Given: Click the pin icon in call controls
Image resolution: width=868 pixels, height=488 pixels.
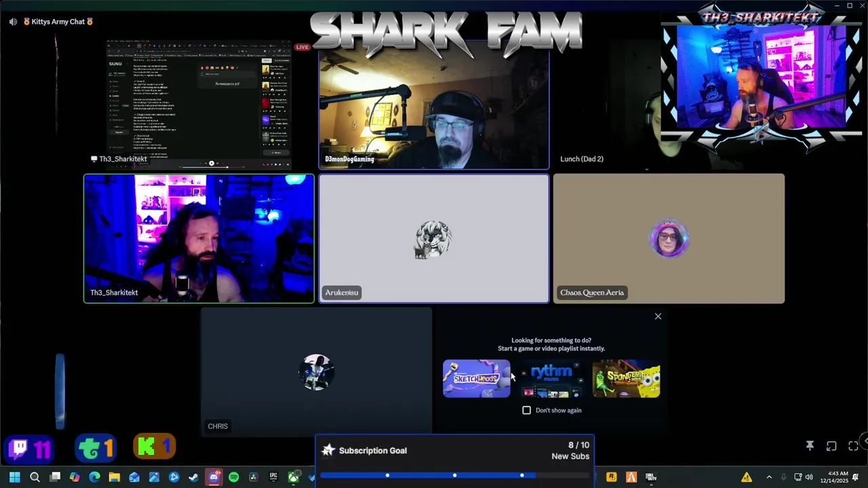Looking at the screenshot, I should point(810,445).
